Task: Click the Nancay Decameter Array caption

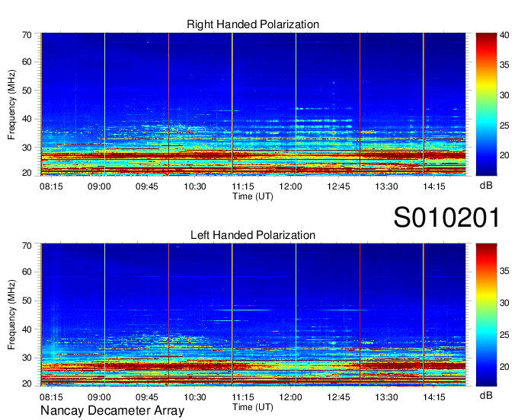Action: 112,410
